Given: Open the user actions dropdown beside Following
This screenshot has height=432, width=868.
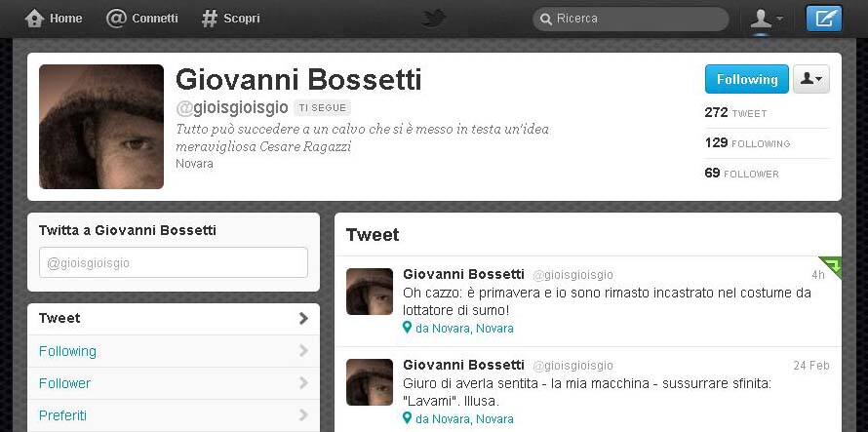Looking at the screenshot, I should 811,79.
